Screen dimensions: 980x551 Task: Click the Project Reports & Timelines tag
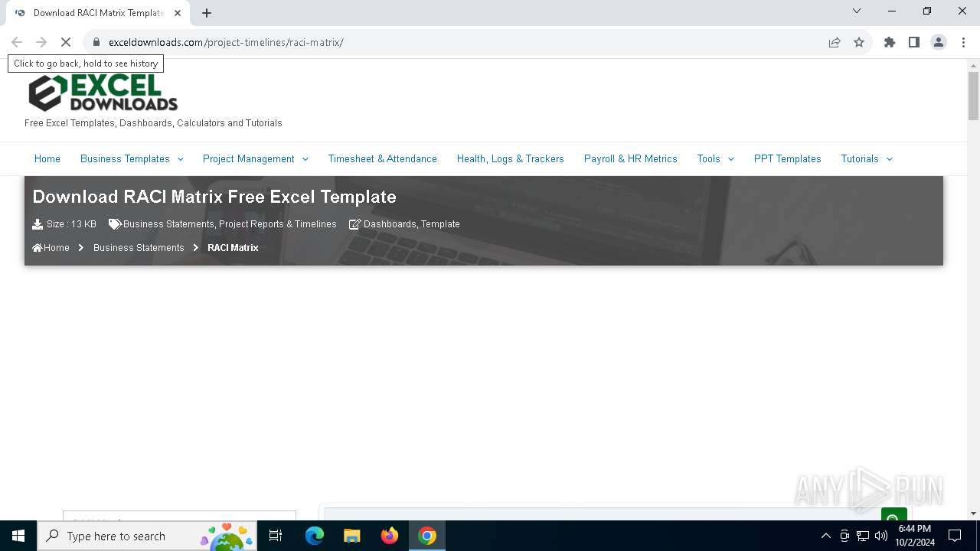coord(278,224)
